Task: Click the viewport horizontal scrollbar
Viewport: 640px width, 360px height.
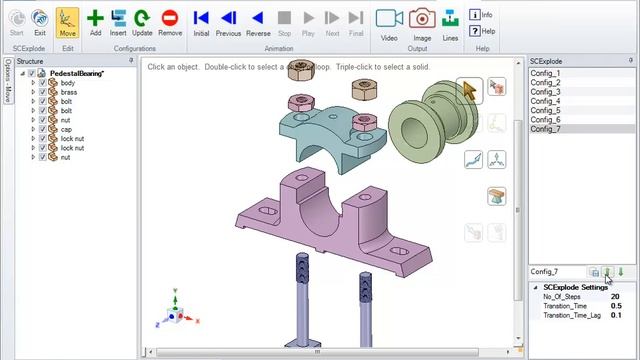Action: [x=317, y=352]
